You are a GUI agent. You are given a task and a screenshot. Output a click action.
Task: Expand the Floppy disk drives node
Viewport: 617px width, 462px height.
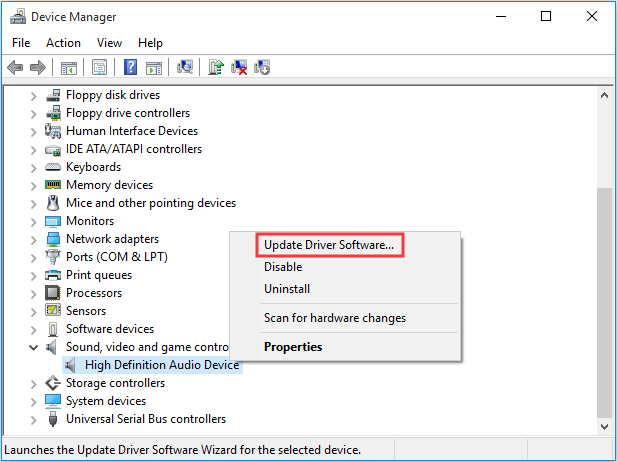[x=34, y=96]
